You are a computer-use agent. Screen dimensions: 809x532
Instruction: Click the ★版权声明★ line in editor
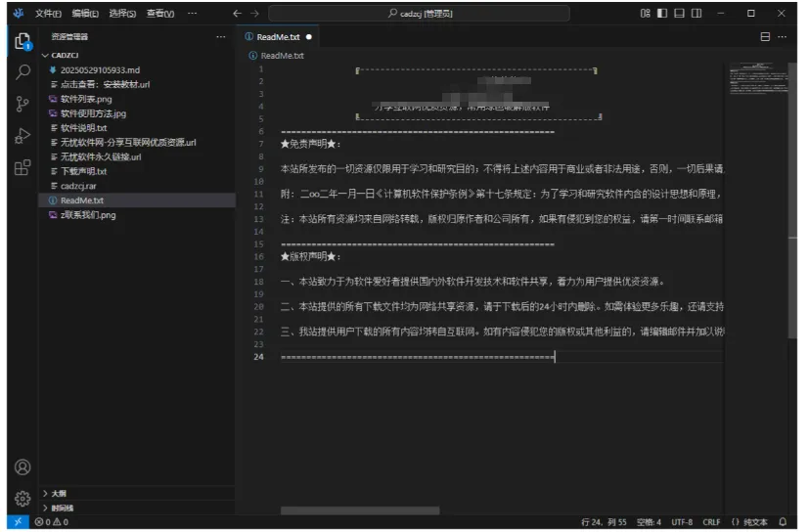pos(310,256)
